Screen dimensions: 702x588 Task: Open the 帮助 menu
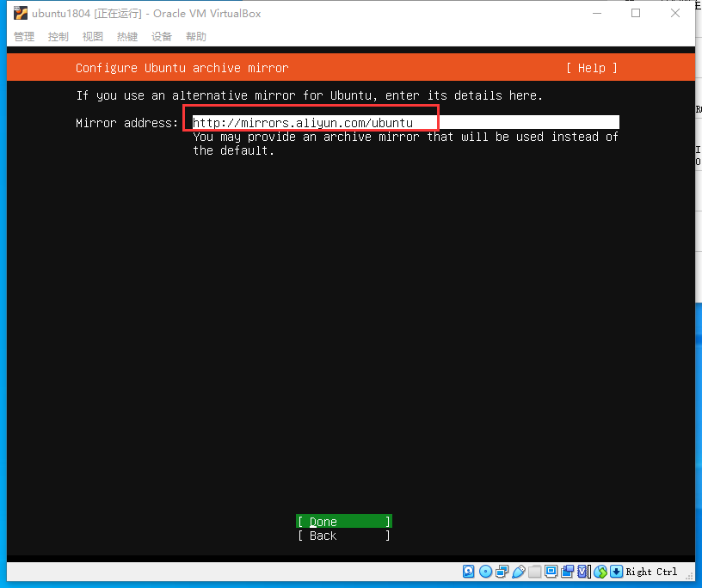[x=195, y=36]
